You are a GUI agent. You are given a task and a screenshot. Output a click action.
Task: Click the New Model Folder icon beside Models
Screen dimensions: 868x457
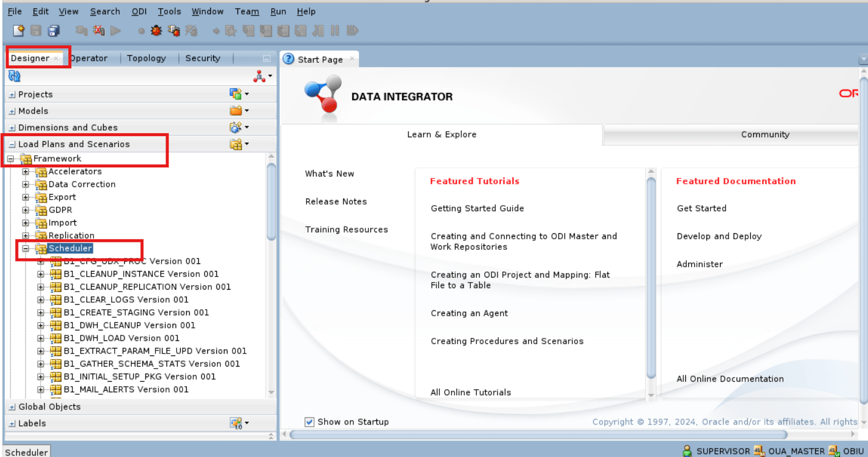pyautogui.click(x=236, y=110)
